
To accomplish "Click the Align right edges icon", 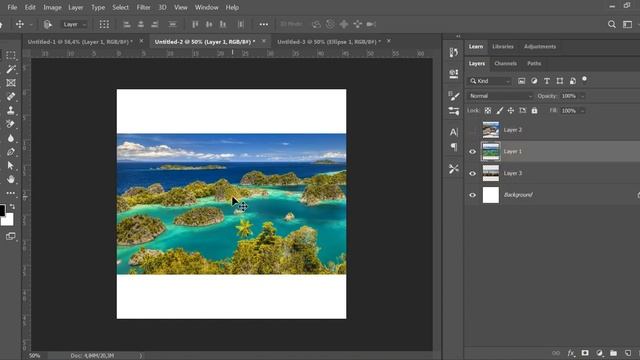I will (x=155, y=24).
